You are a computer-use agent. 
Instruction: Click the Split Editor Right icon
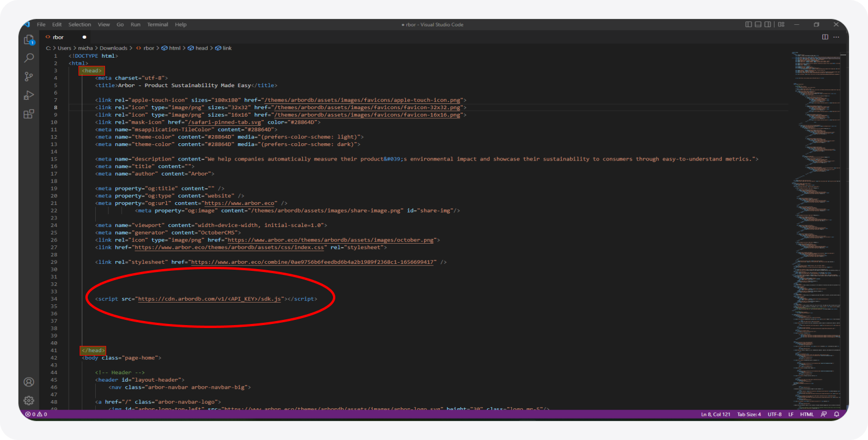825,37
